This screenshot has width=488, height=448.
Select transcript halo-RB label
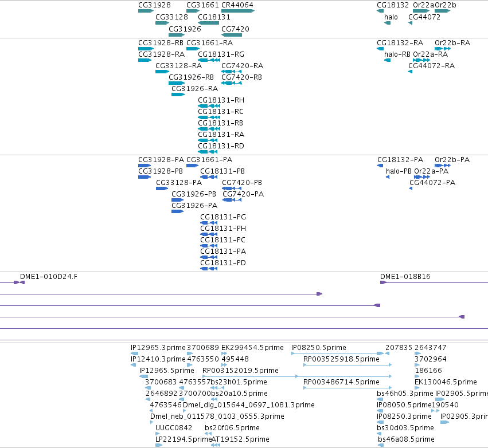coord(397,54)
